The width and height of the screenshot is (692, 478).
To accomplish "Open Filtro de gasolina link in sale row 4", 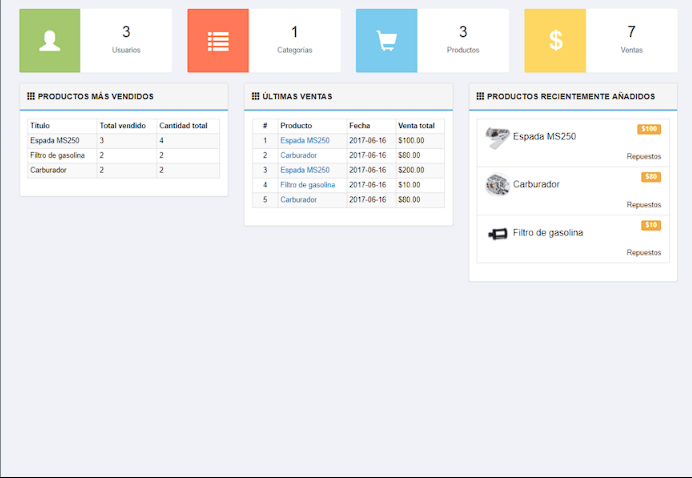I will (307, 185).
